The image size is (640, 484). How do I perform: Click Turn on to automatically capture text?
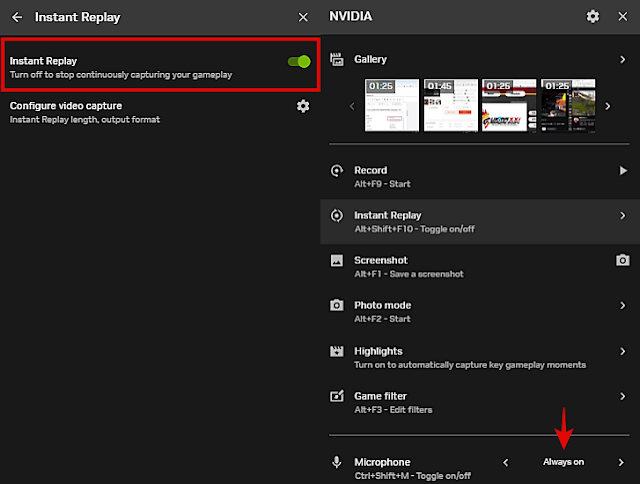pos(470,365)
